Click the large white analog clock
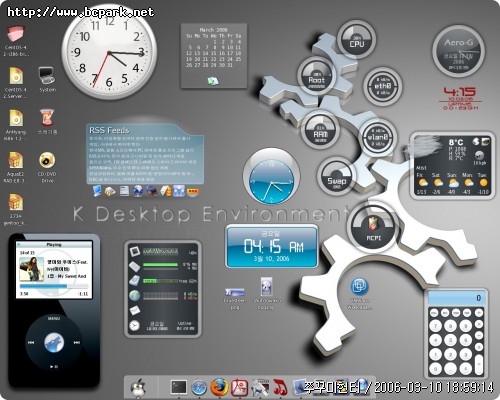Image resolution: width=500 pixels, height=400 pixels. (x=109, y=52)
